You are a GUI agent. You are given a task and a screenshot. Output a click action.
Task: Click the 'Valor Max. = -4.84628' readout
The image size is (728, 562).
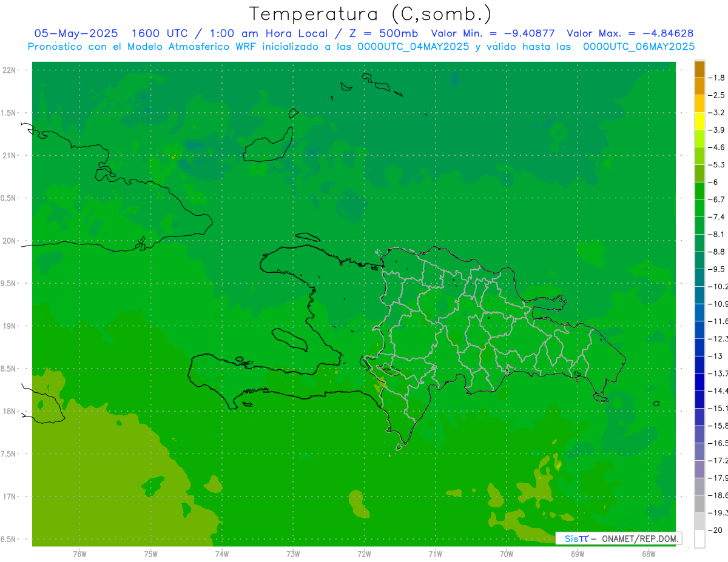coord(630,33)
